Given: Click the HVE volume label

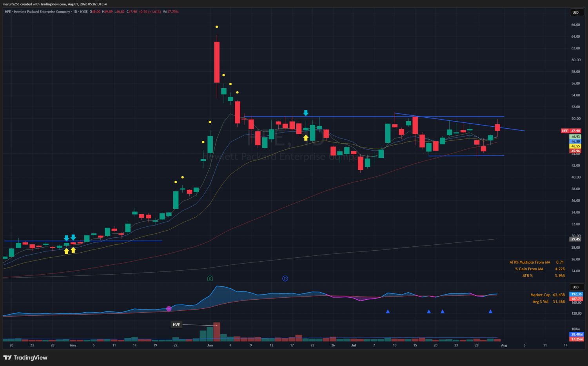Looking at the screenshot, I should (176, 325).
